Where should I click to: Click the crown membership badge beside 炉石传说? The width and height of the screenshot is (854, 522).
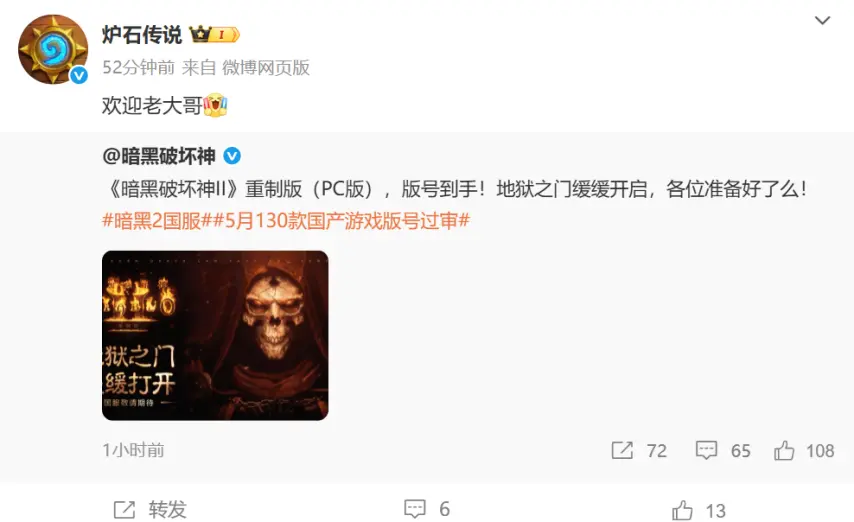[215, 35]
